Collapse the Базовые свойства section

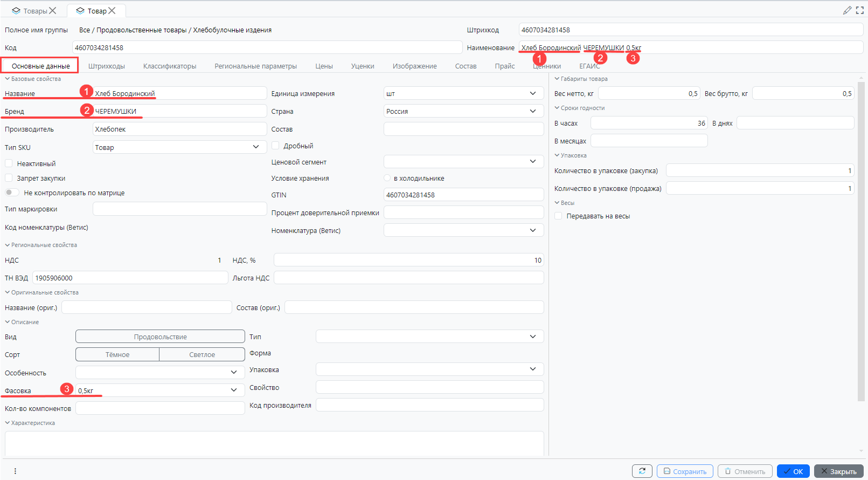click(x=8, y=79)
